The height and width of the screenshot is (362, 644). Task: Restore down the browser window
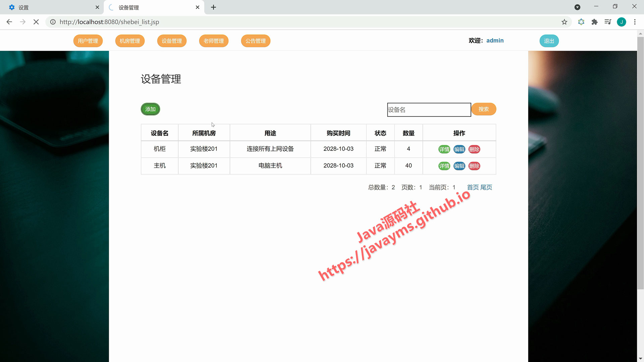click(615, 6)
